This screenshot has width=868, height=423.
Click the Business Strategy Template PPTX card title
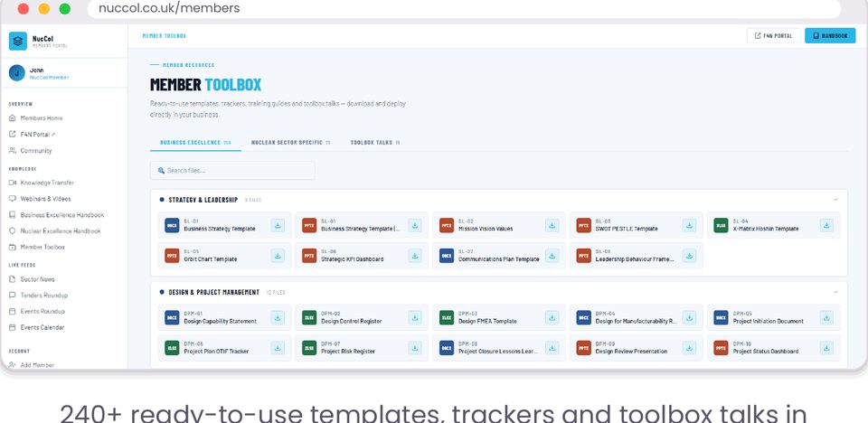361,229
